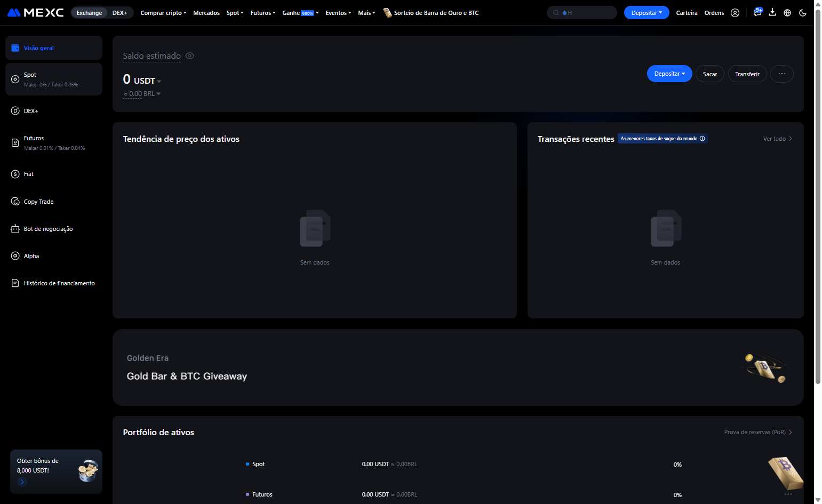822x504 pixels.
Task: Open Ver tudo recent transactions link
Action: pyautogui.click(x=778, y=139)
